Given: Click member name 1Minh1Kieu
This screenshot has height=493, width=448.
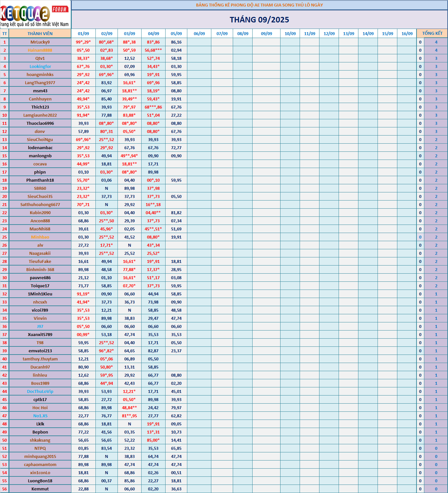Looking at the screenshot, I should [40, 294].
